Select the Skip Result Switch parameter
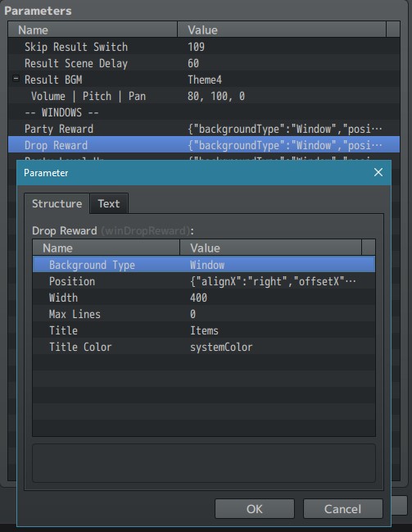 point(204,47)
